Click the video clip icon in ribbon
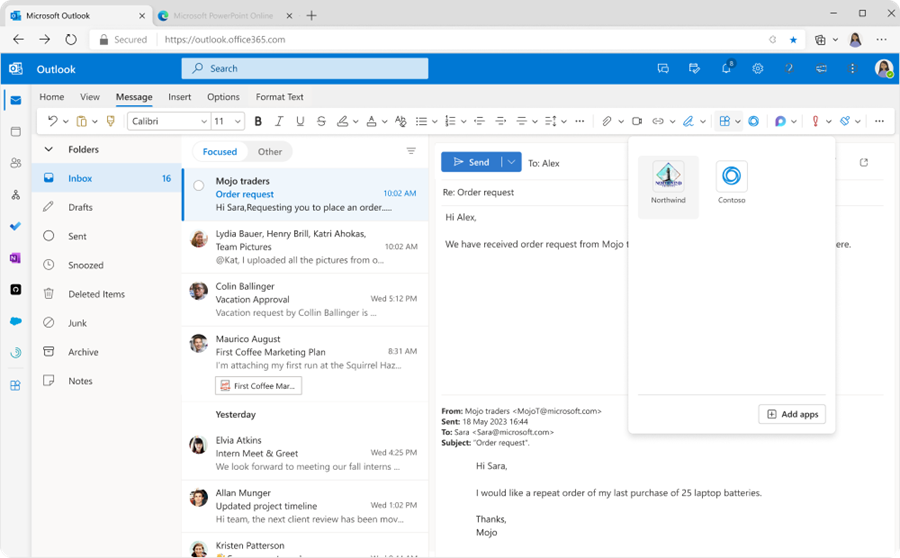 637,121
